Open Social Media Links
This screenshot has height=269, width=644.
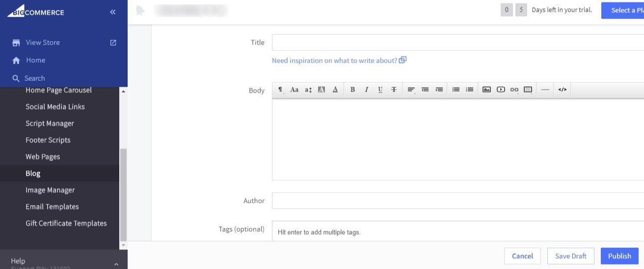click(55, 107)
